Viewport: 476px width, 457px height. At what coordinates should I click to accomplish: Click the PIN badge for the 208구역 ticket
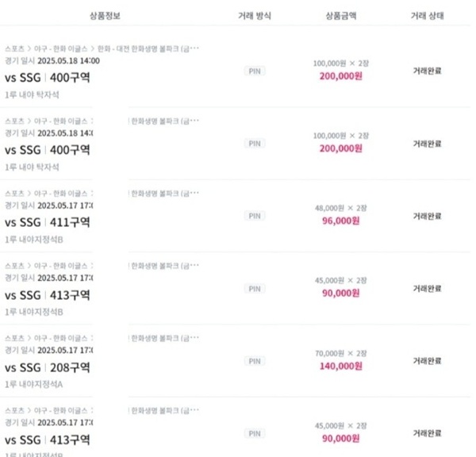pyautogui.click(x=255, y=361)
